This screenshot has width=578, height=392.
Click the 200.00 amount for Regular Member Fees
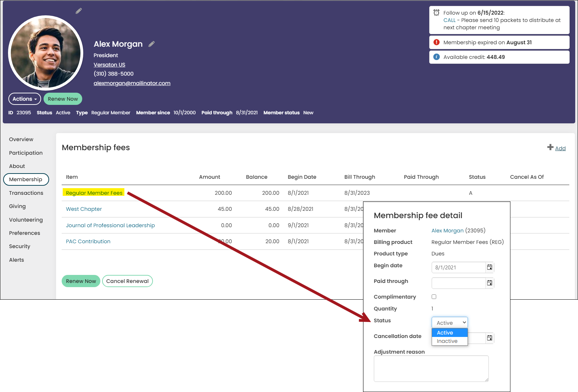pyautogui.click(x=223, y=193)
